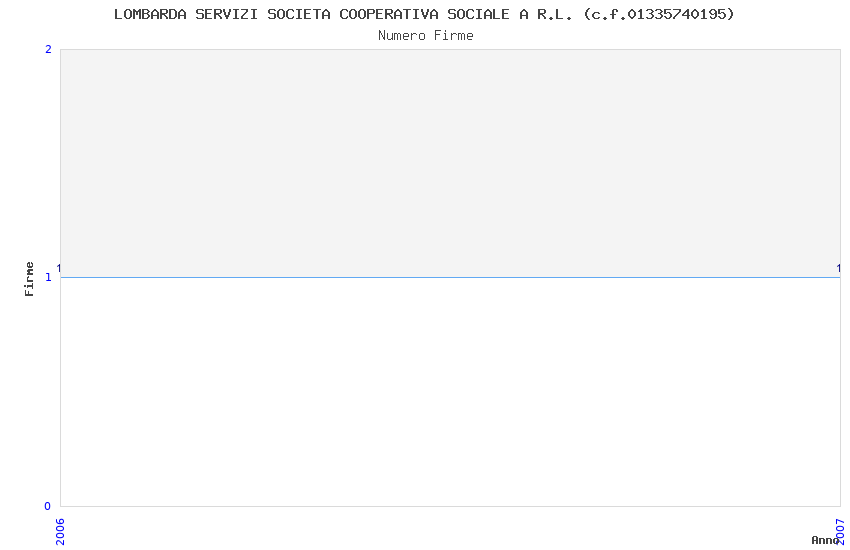
Task: Click the codice fiscale (c.f.01335740195) text
Action: (659, 15)
